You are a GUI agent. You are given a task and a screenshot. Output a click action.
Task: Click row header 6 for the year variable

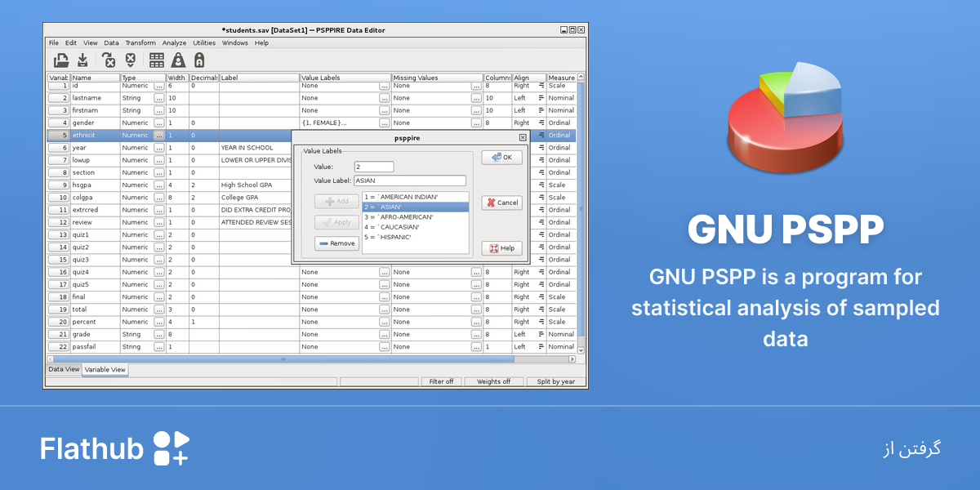click(x=59, y=148)
